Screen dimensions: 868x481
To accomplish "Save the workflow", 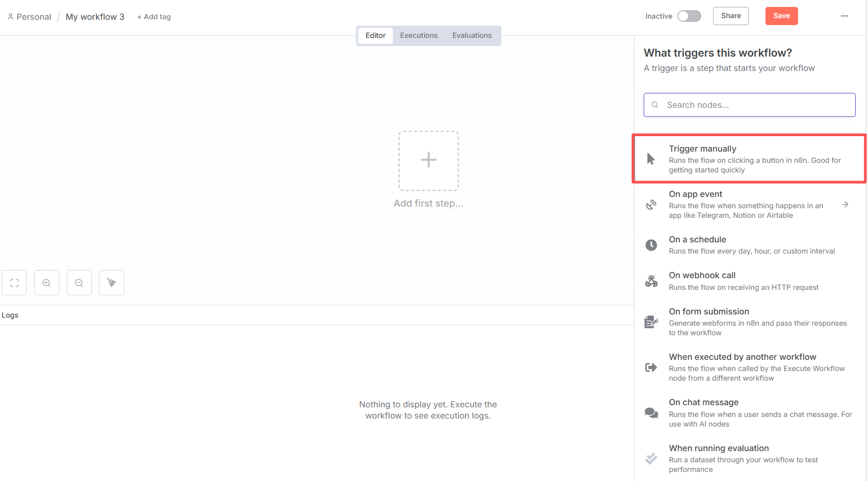I will point(781,16).
